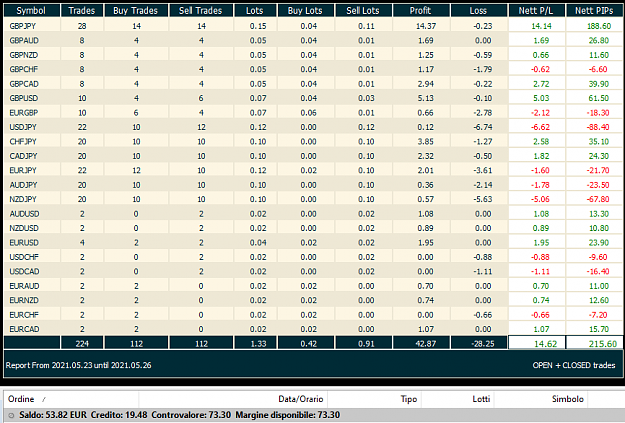Select the EURNZD symbol row
The height and width of the screenshot is (423, 625).
pyautogui.click(x=313, y=300)
